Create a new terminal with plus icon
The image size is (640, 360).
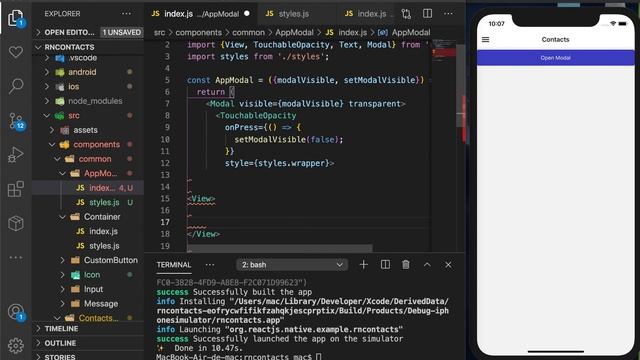pos(363,264)
